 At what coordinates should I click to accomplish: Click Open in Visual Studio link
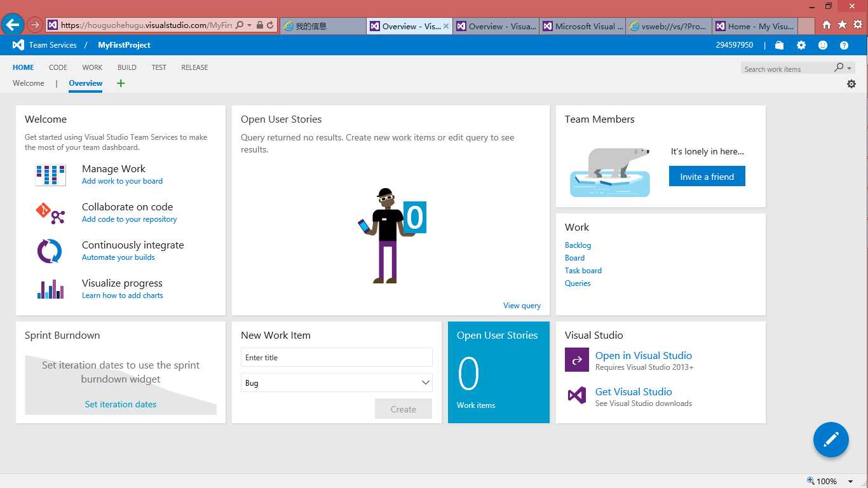(644, 356)
